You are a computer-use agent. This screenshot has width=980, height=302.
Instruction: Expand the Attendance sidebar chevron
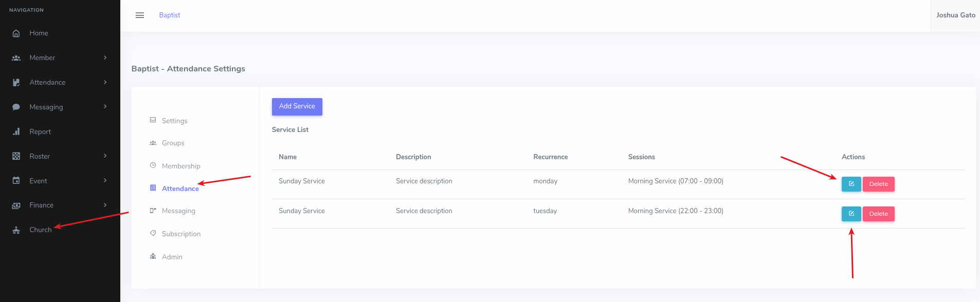tap(105, 82)
